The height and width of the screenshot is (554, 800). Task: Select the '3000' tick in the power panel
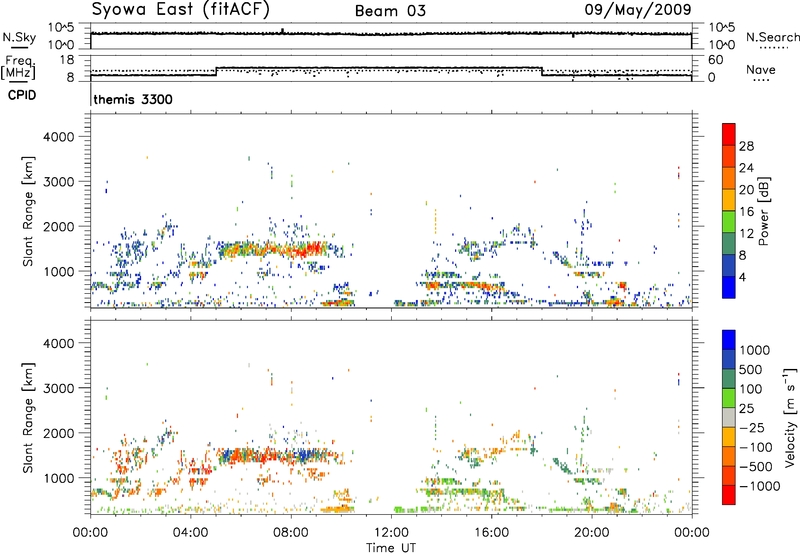click(x=59, y=182)
